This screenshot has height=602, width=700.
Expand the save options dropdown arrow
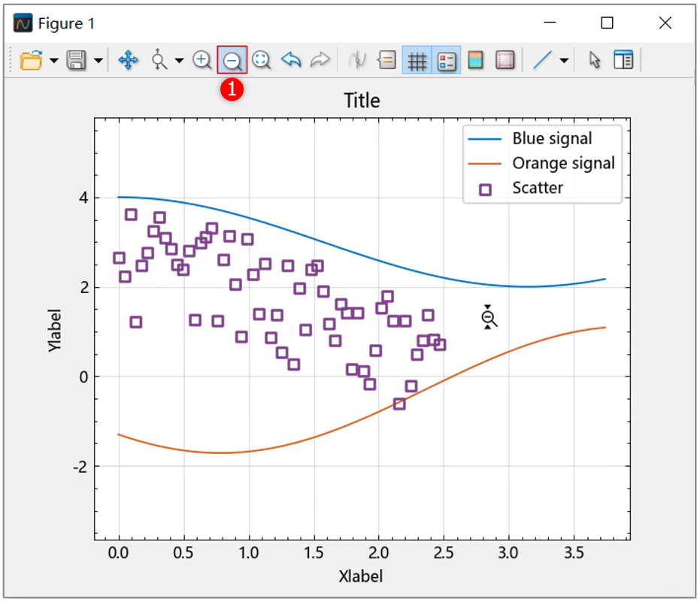[98, 61]
